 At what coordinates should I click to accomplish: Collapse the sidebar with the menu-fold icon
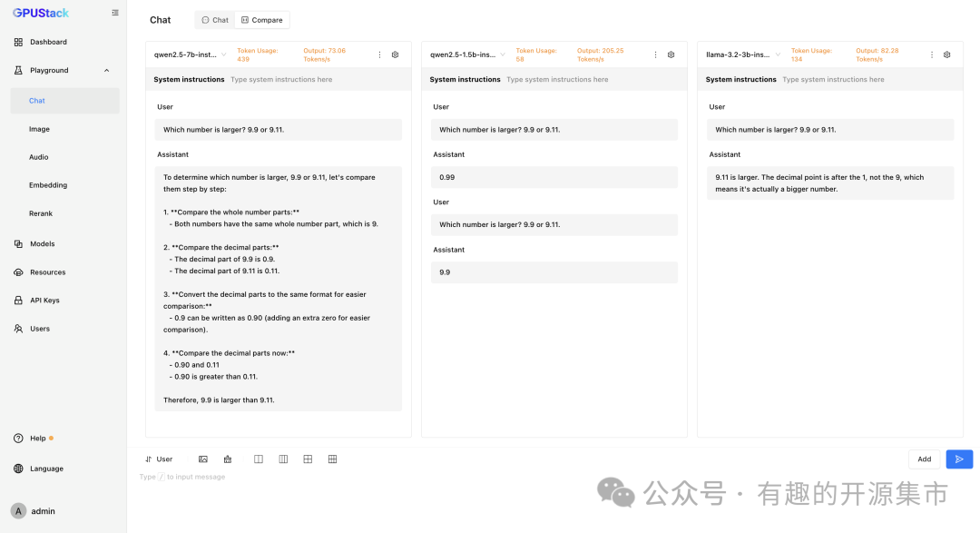tap(115, 13)
